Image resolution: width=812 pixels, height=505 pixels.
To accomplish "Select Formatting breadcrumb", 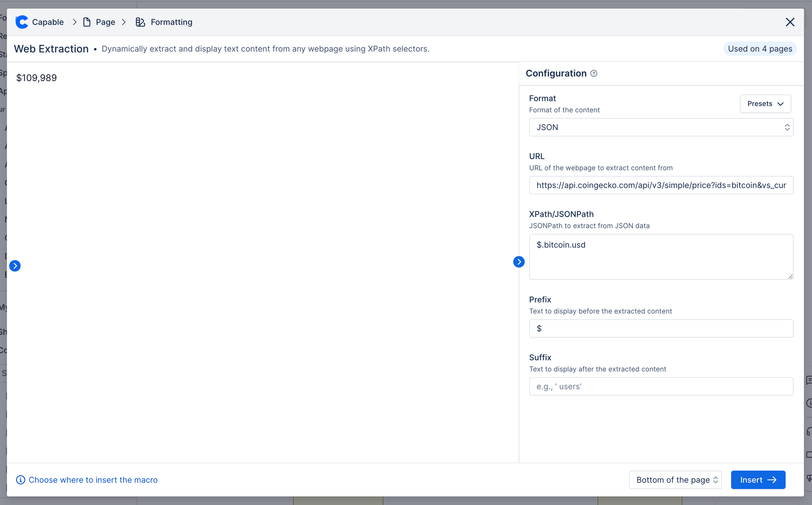I will [x=171, y=22].
